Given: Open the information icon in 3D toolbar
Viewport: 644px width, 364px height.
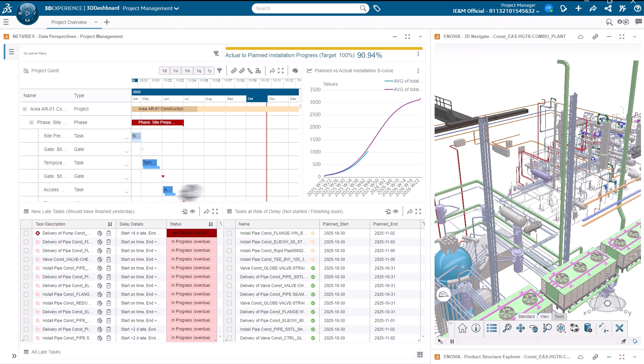Looking at the screenshot, I should coord(476,328).
